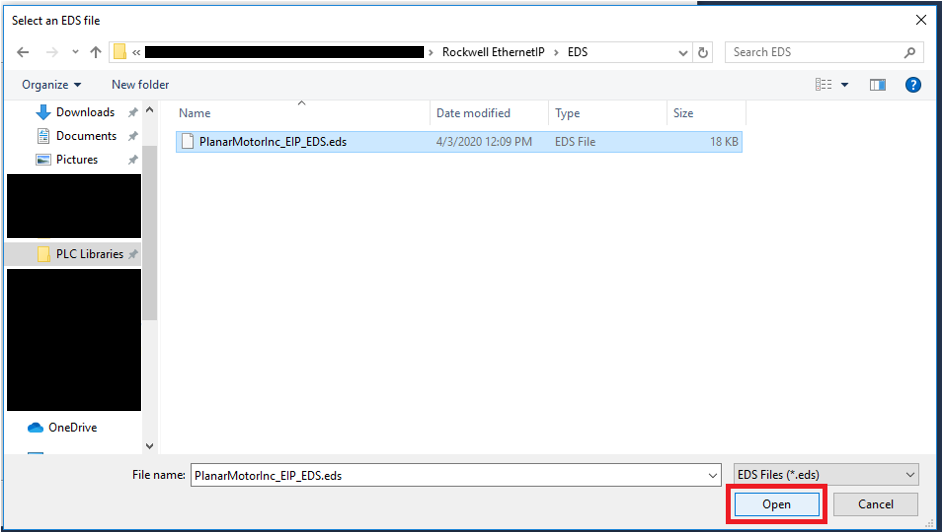Toggle the preview pane icon

877,85
